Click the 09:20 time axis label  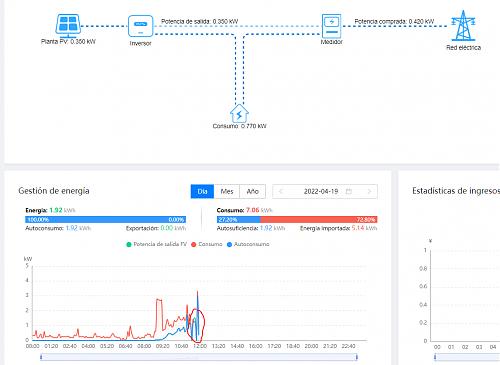[163, 346]
